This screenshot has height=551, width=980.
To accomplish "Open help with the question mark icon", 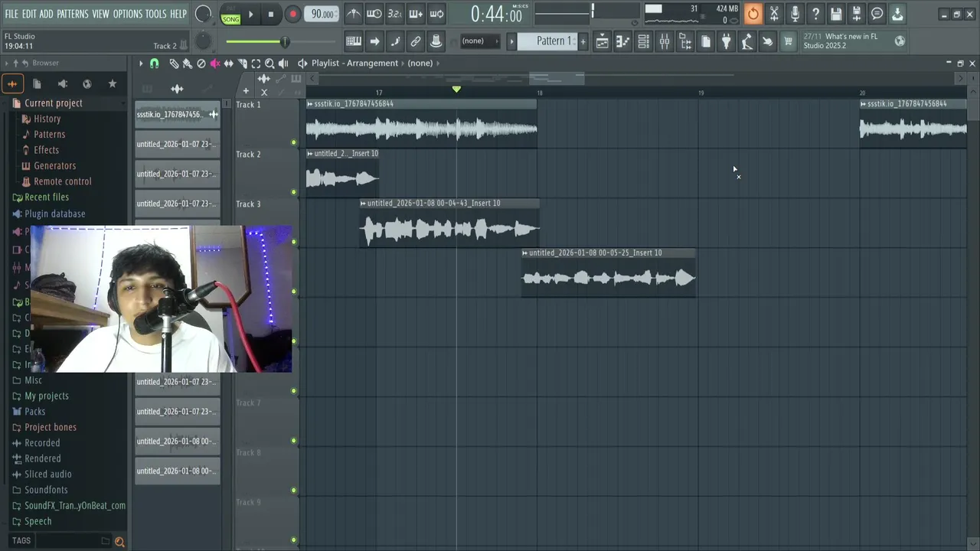I will coord(815,14).
